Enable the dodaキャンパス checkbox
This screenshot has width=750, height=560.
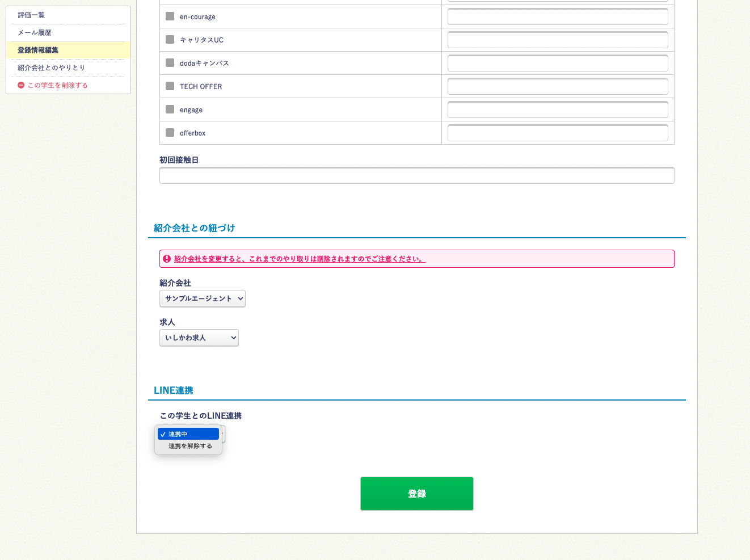tap(170, 63)
